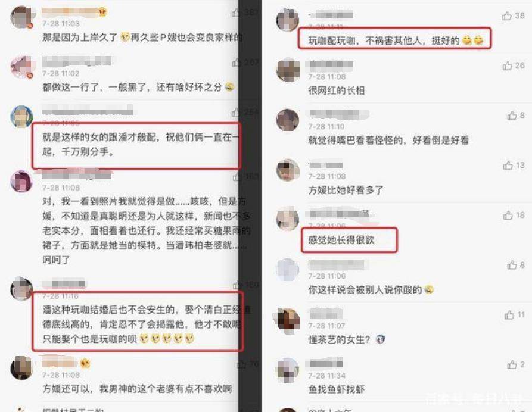
Task: Like the '鱼找鱼虾找虾' comment
Action: click(x=512, y=364)
